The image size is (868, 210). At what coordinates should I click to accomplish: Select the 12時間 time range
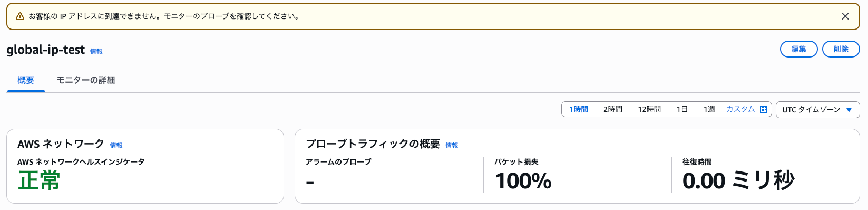click(649, 109)
